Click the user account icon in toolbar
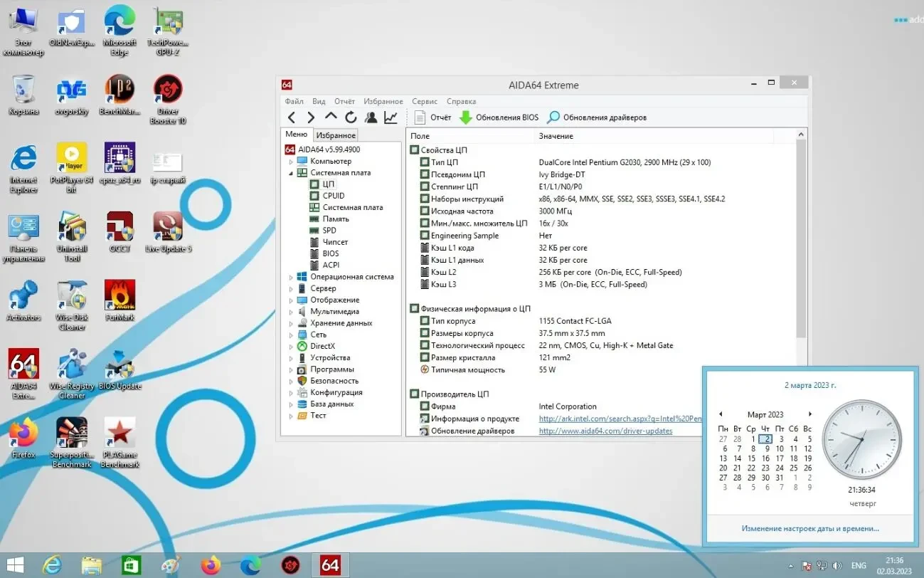The height and width of the screenshot is (578, 924). coord(371,117)
